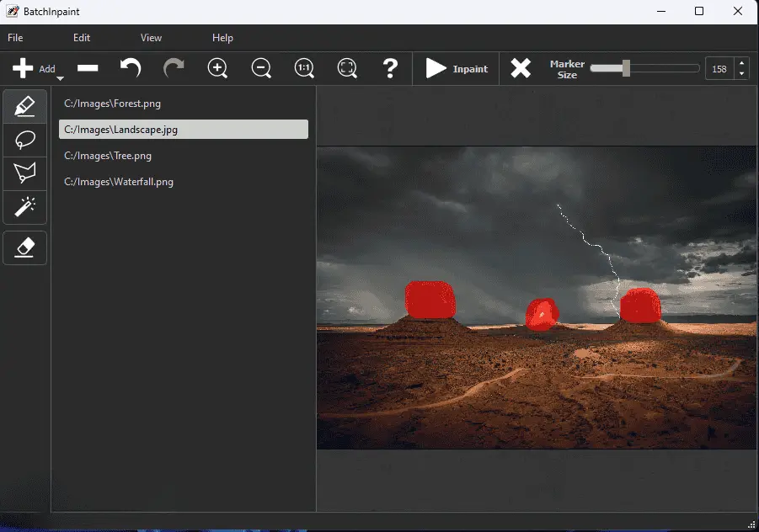Select the Lasso tool
This screenshot has height=532, width=759.
click(24, 141)
